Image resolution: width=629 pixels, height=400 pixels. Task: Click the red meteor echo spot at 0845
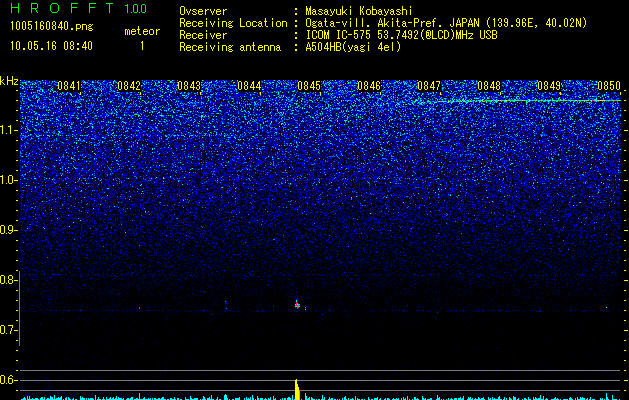(x=297, y=305)
